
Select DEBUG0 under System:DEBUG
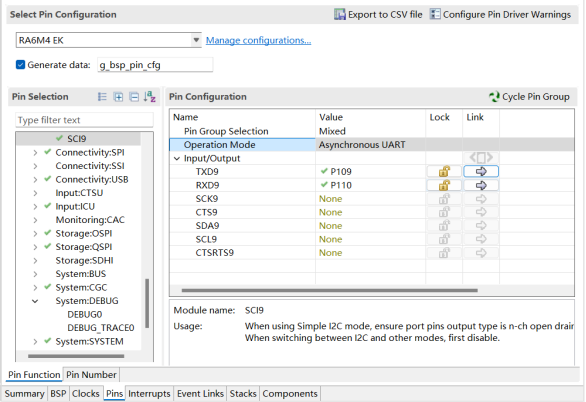[85, 315]
